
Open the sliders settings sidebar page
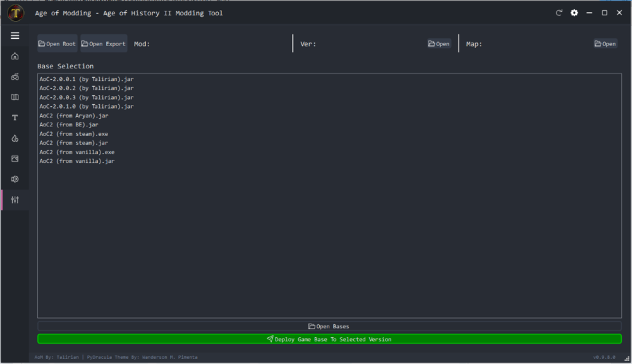point(15,200)
